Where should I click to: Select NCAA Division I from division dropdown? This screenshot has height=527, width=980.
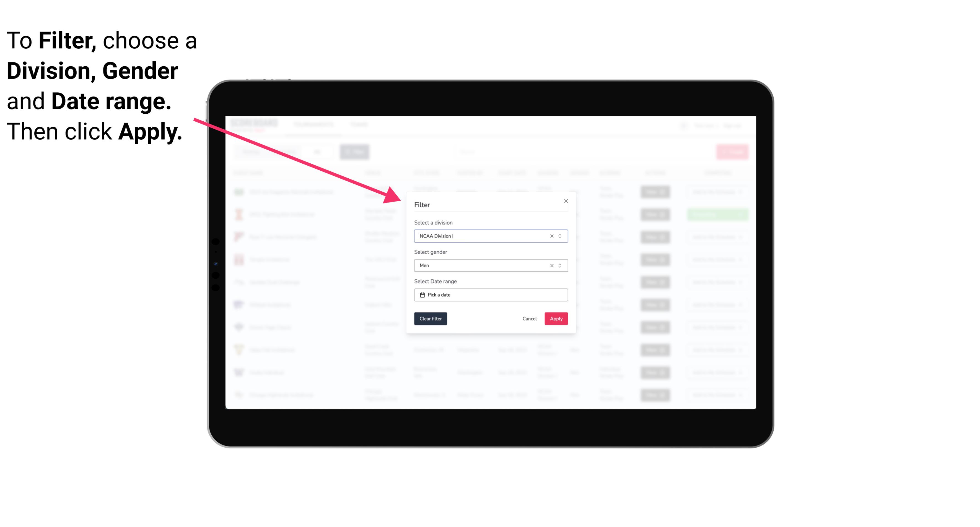(490, 236)
